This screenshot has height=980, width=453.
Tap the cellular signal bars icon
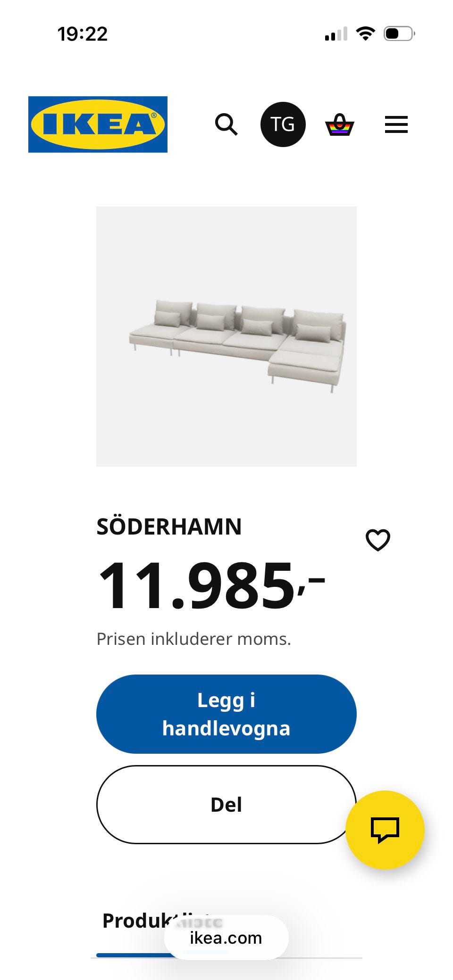click(336, 34)
